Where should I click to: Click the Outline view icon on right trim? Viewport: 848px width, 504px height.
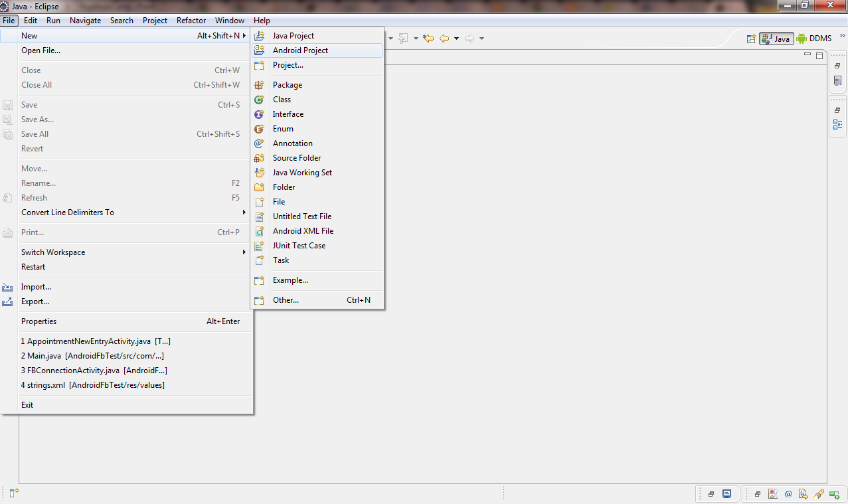tap(837, 124)
